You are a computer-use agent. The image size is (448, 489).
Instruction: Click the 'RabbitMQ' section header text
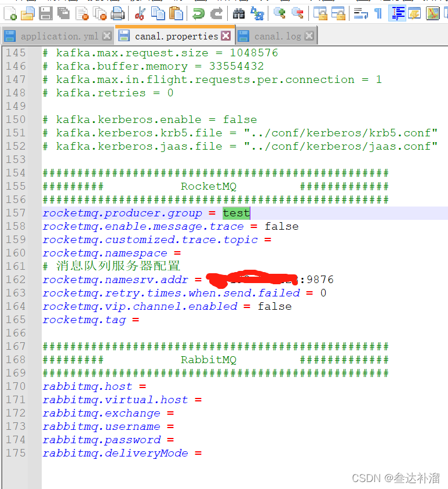[209, 360]
